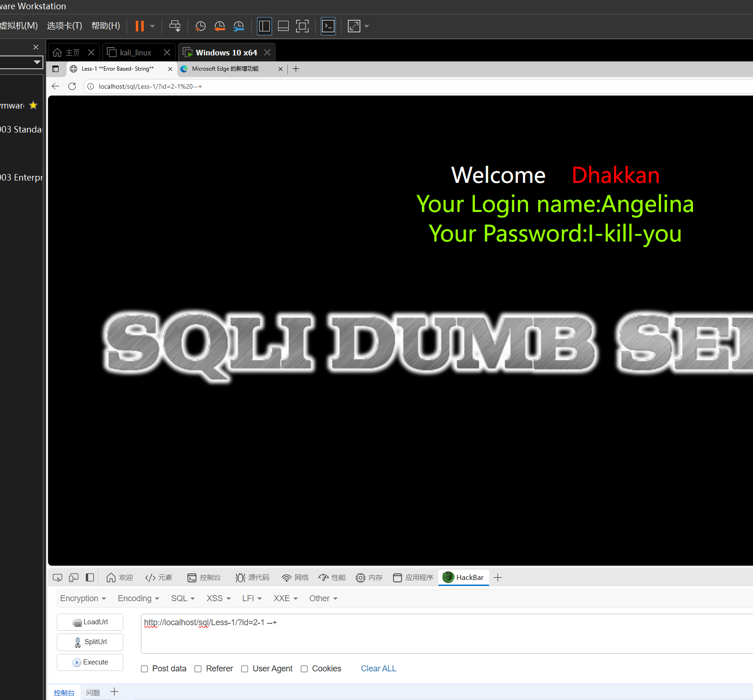Expand the Encoding dropdown
The height and width of the screenshot is (700, 753).
point(139,598)
